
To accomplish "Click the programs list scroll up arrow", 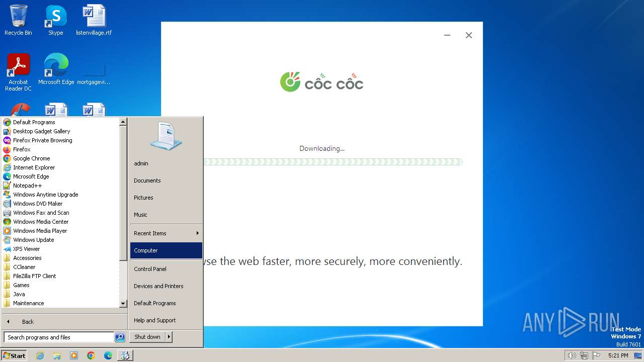I will coord(123,122).
